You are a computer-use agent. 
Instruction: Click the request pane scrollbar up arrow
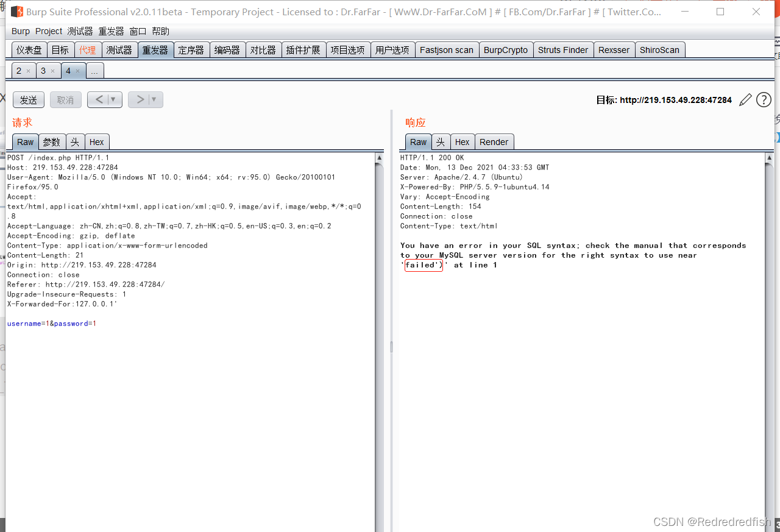click(x=379, y=158)
